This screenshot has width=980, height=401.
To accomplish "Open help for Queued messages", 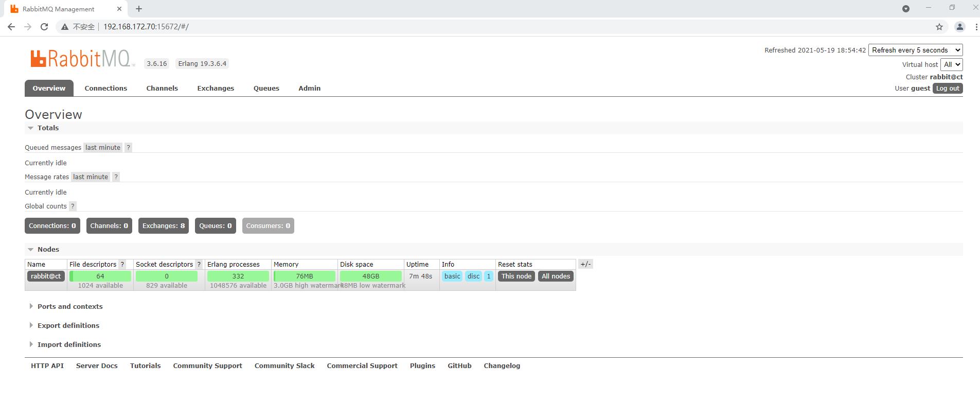I will [x=129, y=147].
